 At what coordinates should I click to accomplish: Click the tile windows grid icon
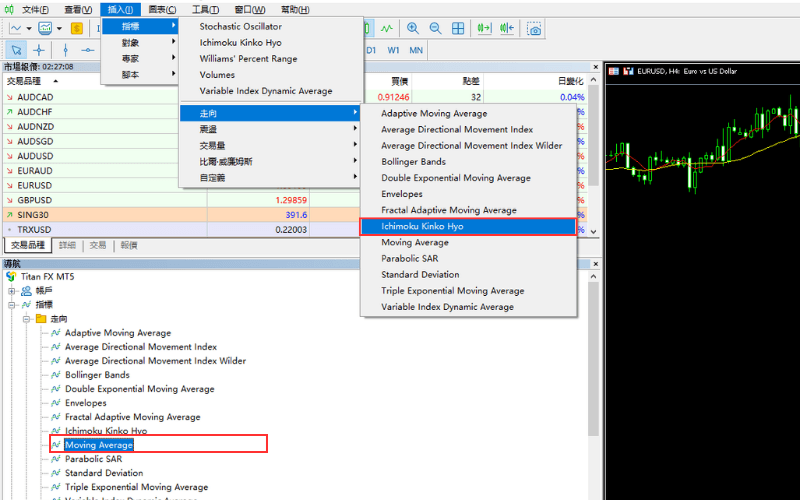coord(459,29)
